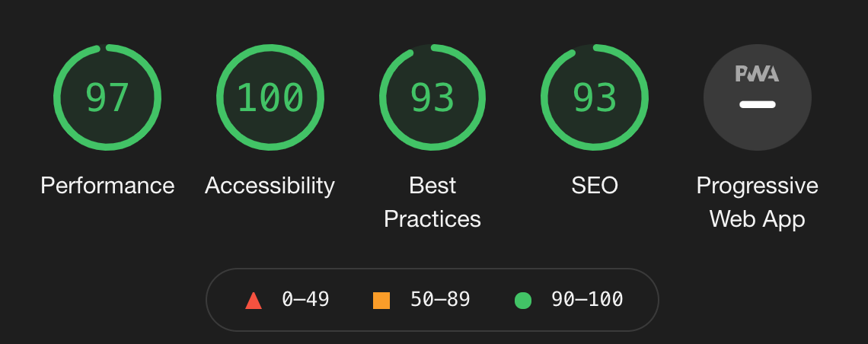The height and width of the screenshot is (344, 868).
Task: Go to Progressive Web App label
Action: [x=758, y=202]
